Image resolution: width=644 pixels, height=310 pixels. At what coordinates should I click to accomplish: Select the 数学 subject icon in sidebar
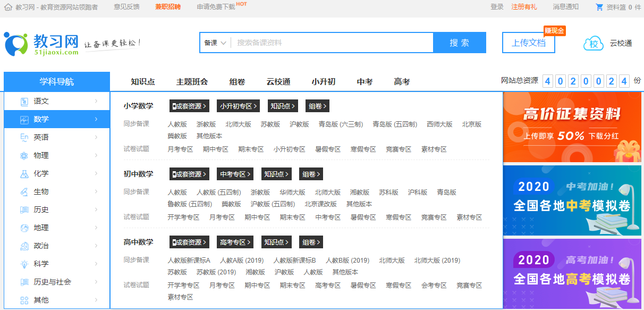pos(23,119)
